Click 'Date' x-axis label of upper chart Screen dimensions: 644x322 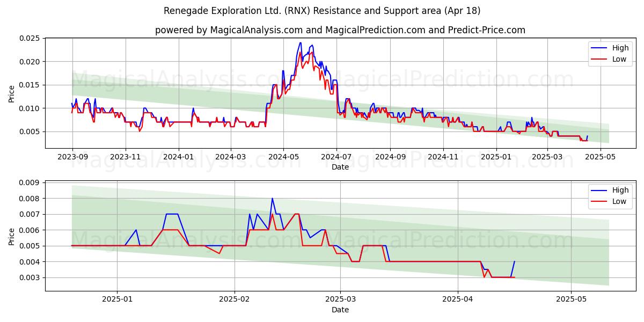coord(340,167)
